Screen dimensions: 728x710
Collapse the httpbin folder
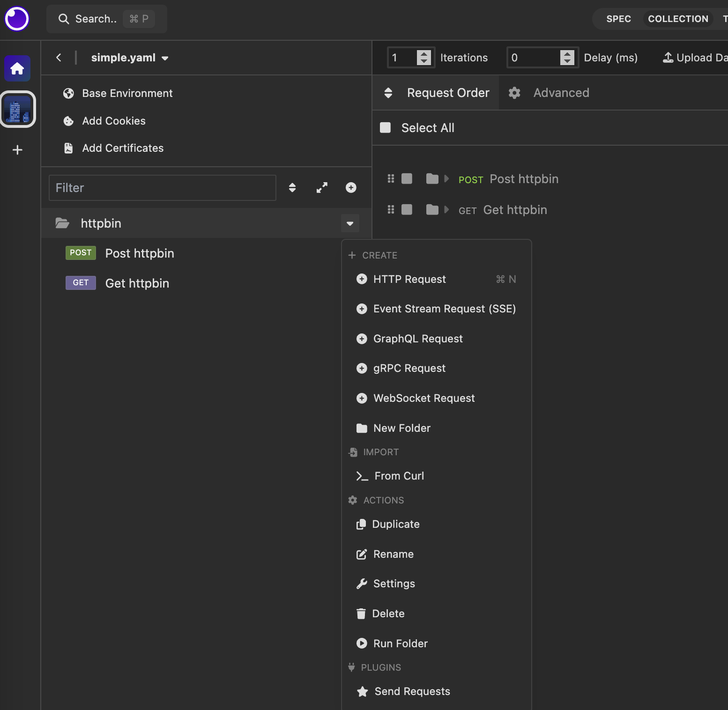62,223
